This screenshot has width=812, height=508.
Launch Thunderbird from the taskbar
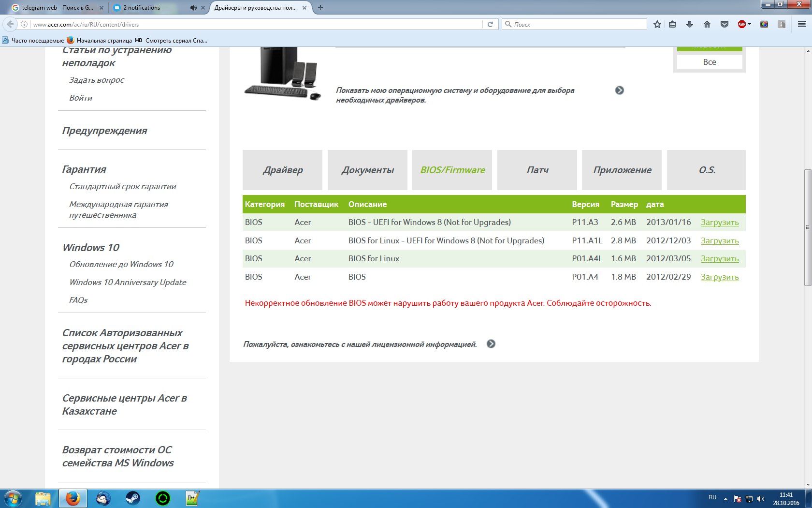[103, 498]
